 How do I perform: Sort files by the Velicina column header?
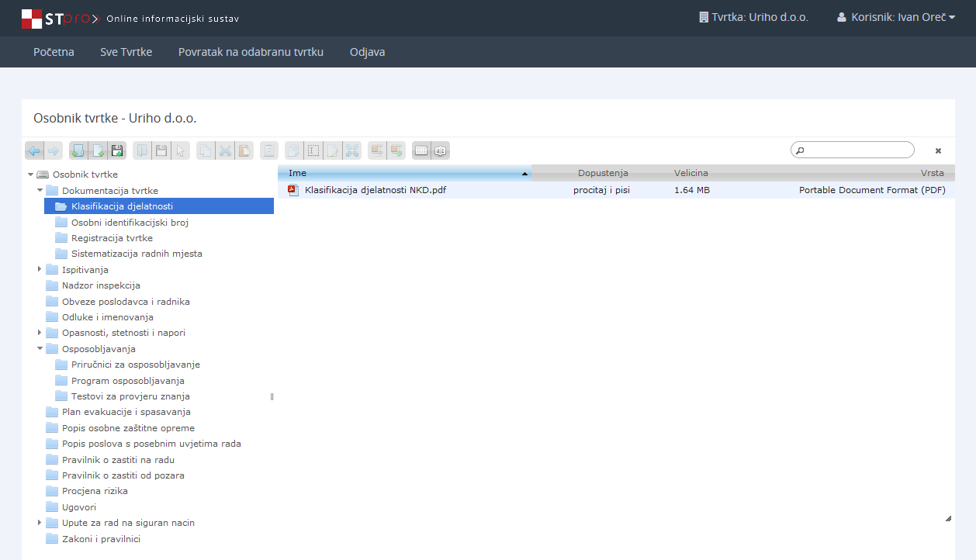pos(690,173)
